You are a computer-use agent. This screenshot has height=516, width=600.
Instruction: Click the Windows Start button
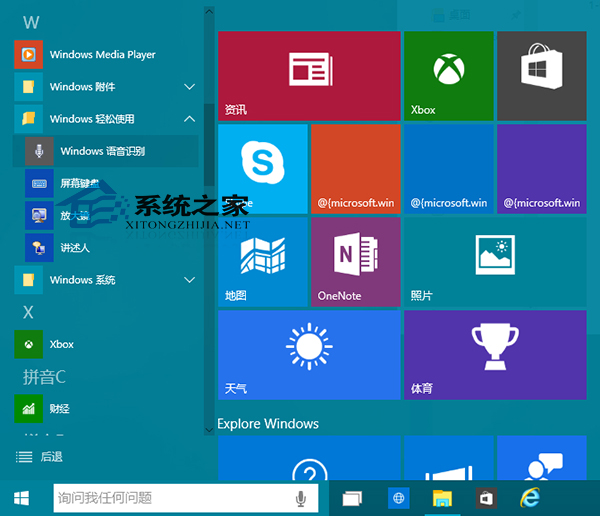tap(21, 498)
